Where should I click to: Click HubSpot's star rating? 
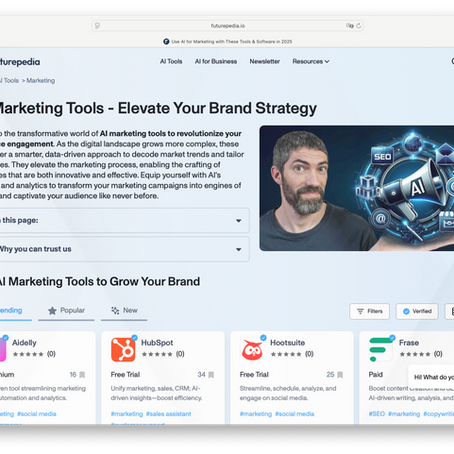[157, 354]
